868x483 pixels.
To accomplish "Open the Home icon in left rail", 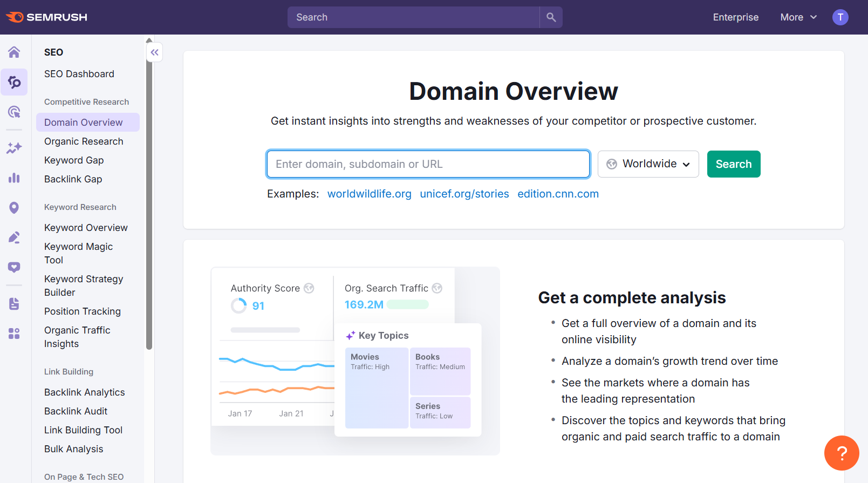I will tap(14, 52).
